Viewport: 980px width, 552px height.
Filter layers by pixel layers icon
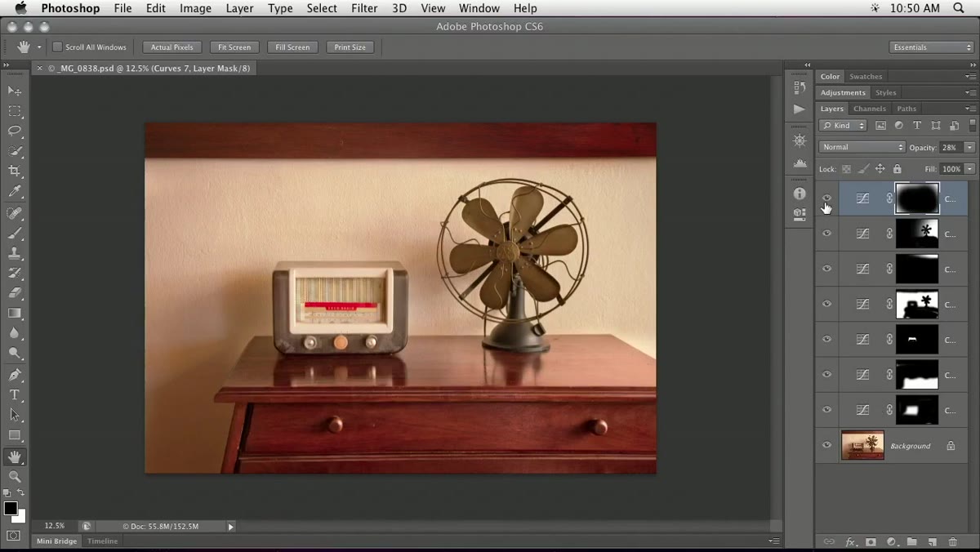(880, 126)
